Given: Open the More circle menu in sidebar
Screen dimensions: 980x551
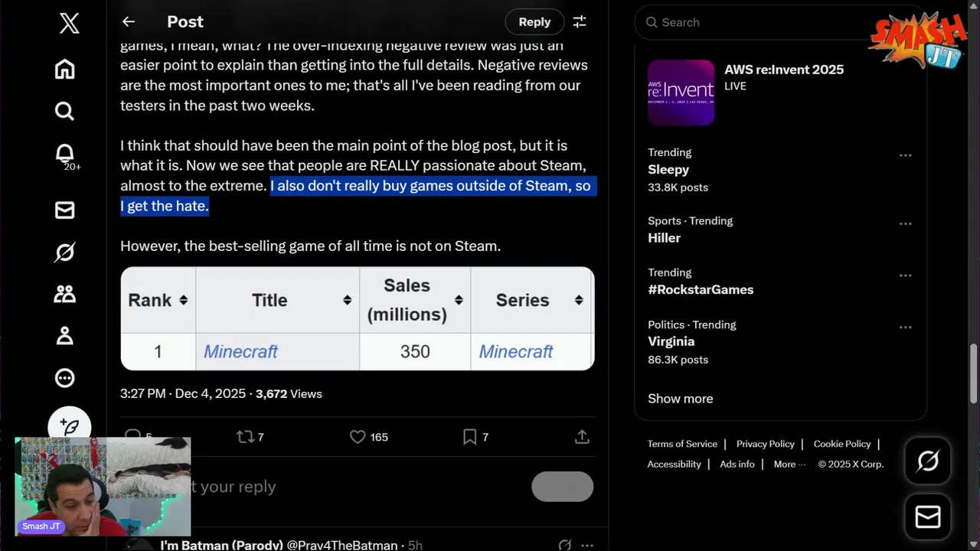Looking at the screenshot, I should (65, 377).
